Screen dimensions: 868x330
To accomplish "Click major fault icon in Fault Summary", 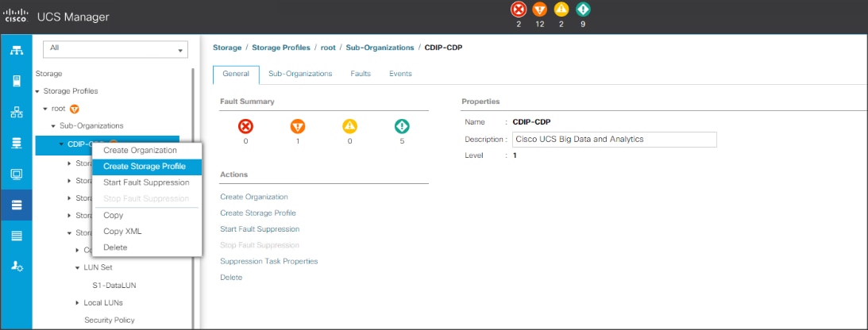I will [298, 127].
